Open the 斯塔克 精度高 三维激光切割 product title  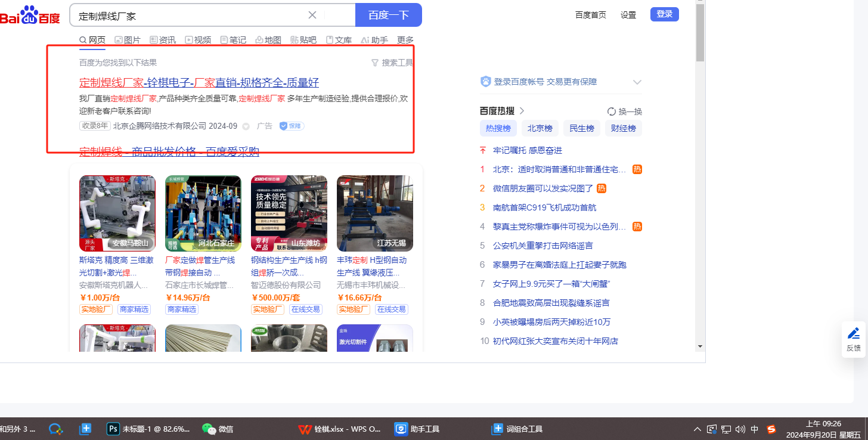[117, 267]
